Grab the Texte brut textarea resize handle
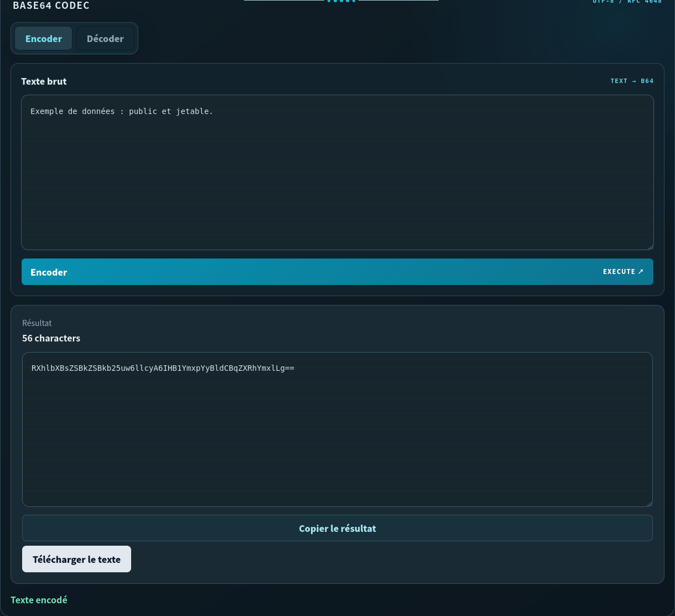Viewport: 675px width, 616px height. [x=650, y=247]
